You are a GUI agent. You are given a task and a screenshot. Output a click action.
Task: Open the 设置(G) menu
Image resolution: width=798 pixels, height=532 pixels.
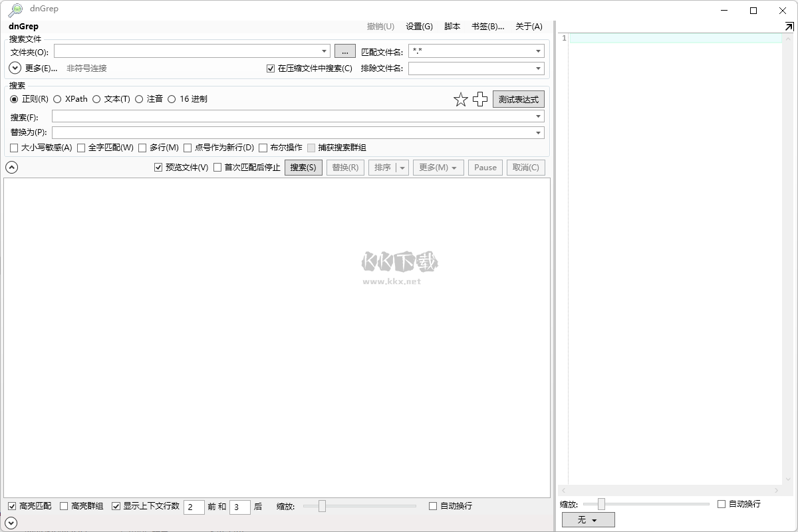click(419, 26)
